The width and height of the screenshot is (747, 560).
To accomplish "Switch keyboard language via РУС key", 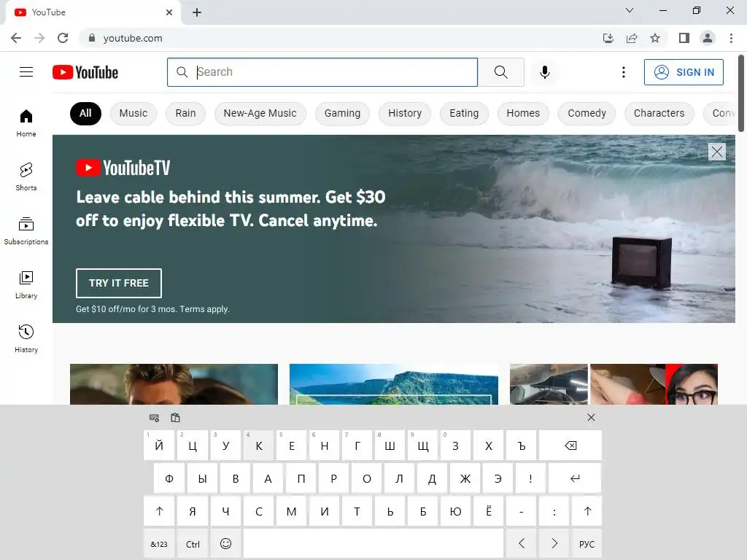I will (x=587, y=544).
